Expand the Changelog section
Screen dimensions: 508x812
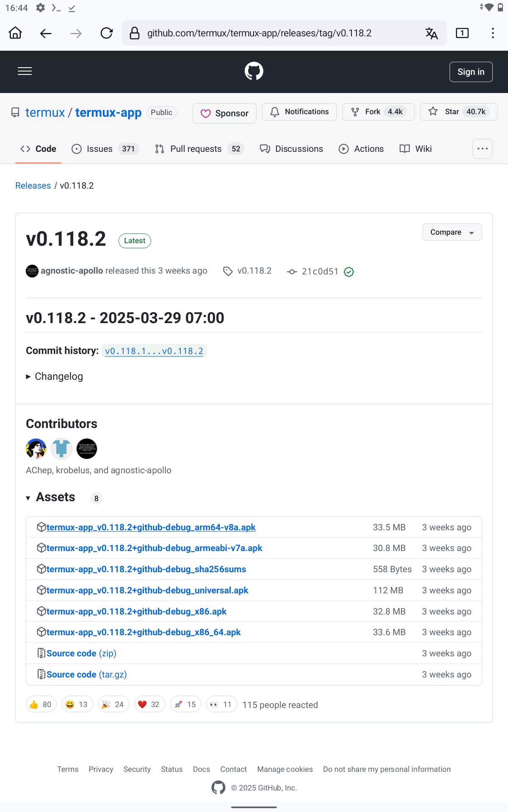coord(55,376)
